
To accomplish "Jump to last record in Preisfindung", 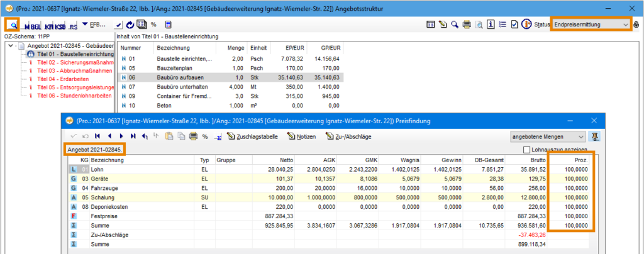I will (133, 136).
